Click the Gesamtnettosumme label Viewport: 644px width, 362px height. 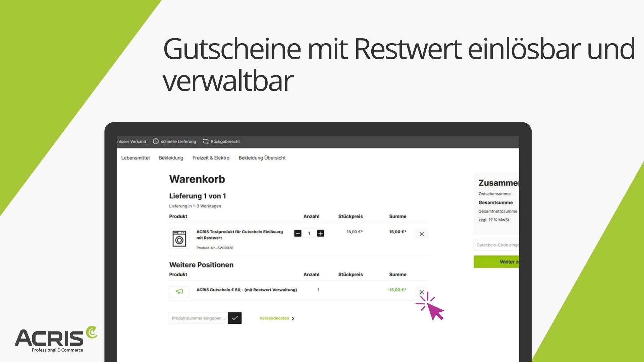(x=498, y=211)
